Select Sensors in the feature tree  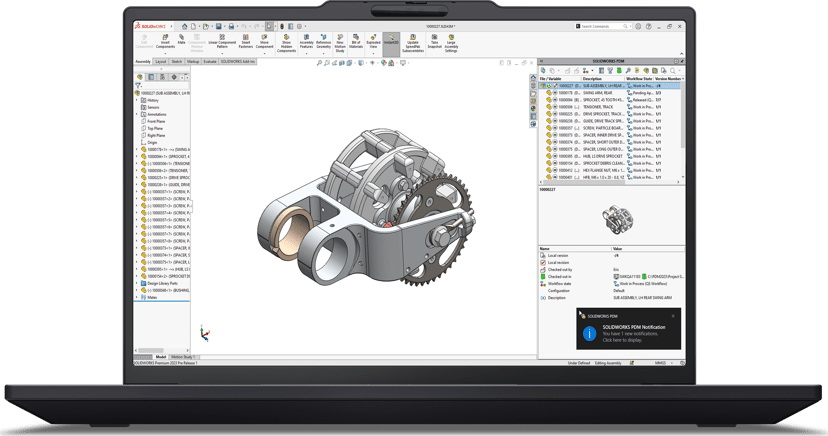pyautogui.click(x=150, y=107)
